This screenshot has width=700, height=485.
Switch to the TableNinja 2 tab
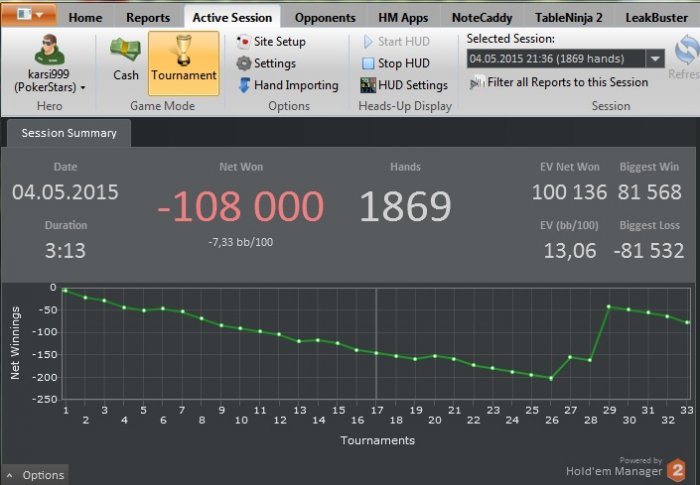click(568, 17)
